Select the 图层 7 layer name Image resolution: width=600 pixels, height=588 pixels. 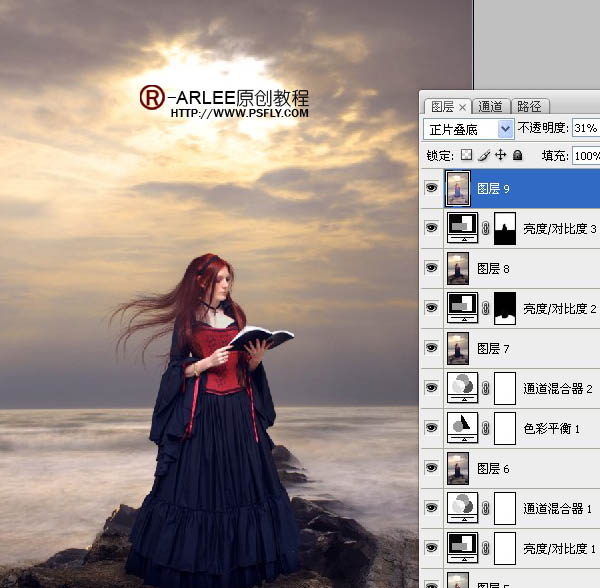489,348
